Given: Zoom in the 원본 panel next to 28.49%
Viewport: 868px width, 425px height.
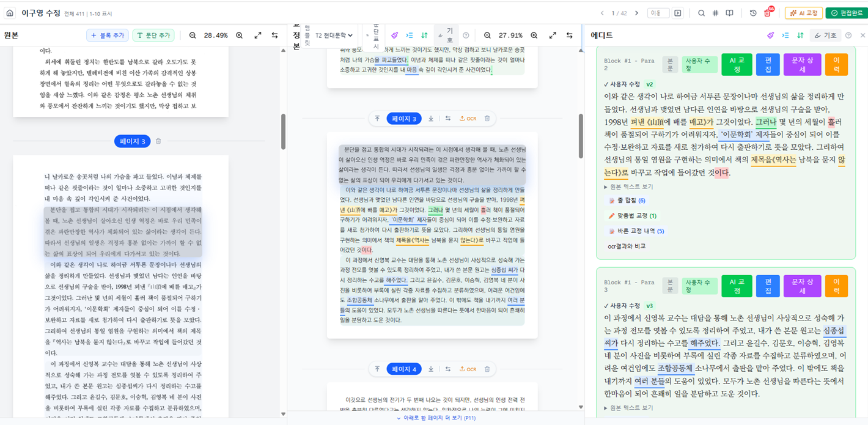Looking at the screenshot, I should [239, 35].
